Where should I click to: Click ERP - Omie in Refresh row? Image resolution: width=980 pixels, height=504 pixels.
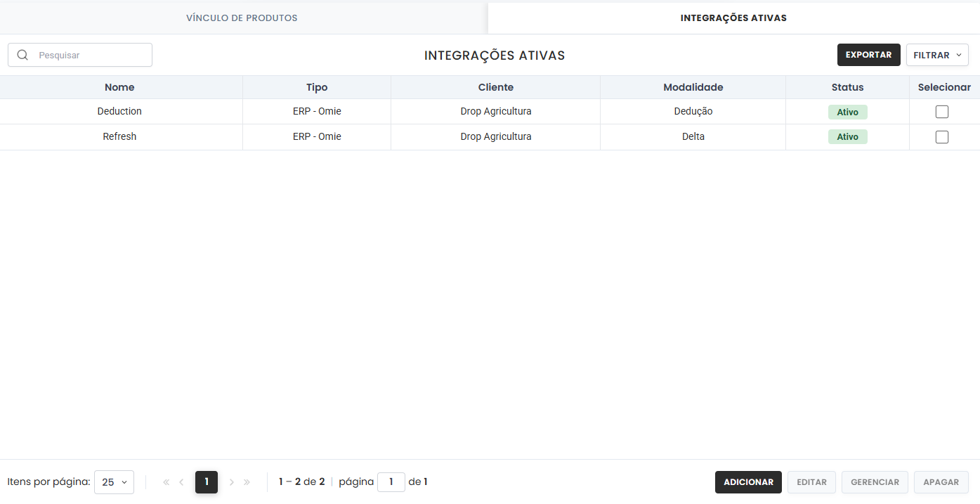coord(317,136)
